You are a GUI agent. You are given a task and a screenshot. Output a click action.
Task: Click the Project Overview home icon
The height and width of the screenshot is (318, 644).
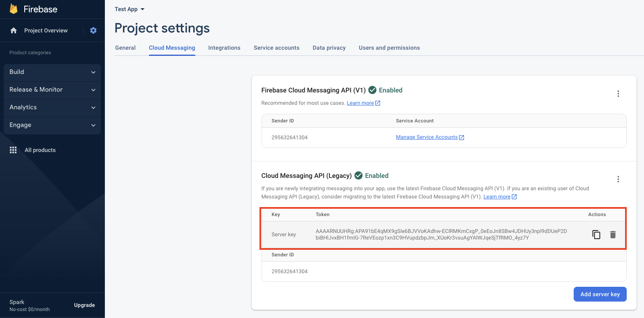click(x=14, y=30)
